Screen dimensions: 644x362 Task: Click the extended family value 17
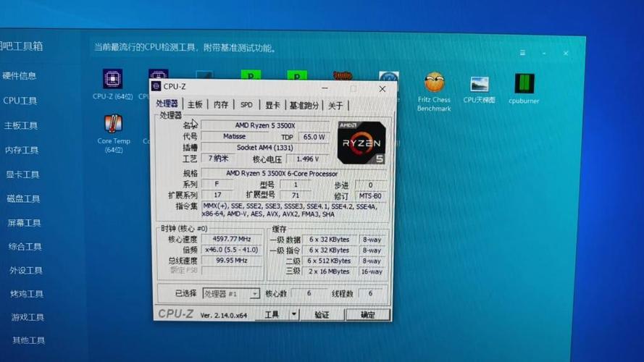tap(217, 195)
